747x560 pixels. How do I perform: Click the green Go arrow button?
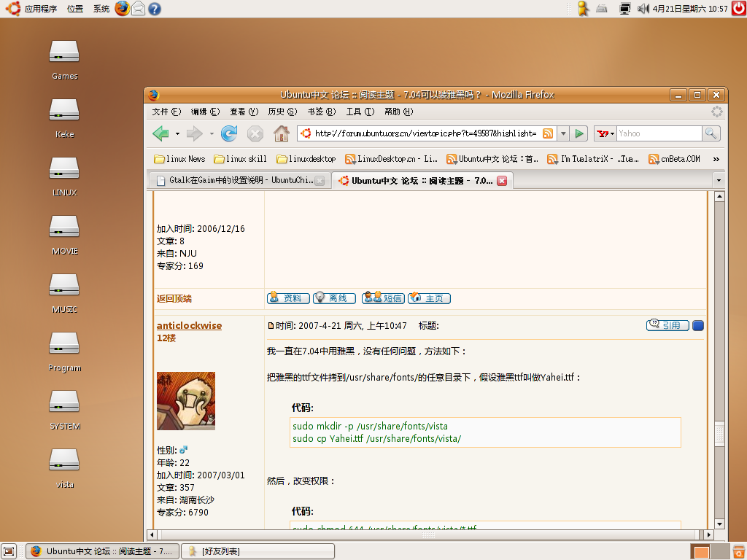click(579, 134)
